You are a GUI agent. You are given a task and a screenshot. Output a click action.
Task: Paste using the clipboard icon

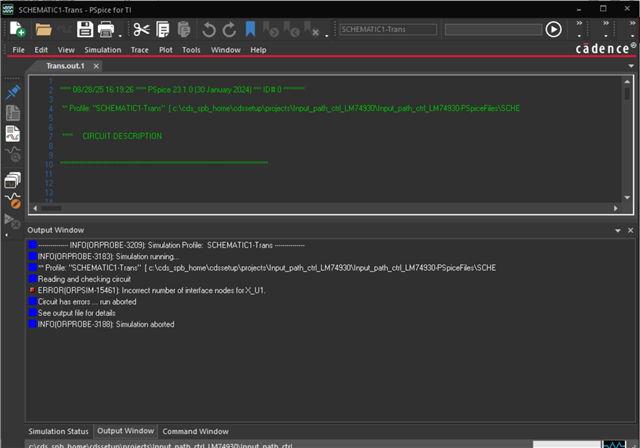184,29
